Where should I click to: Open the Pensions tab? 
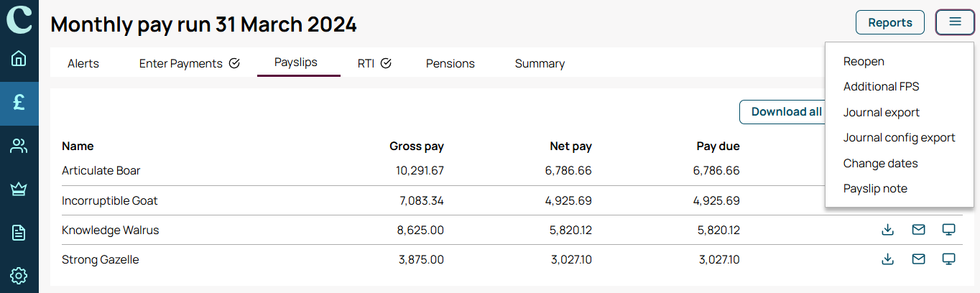click(450, 63)
